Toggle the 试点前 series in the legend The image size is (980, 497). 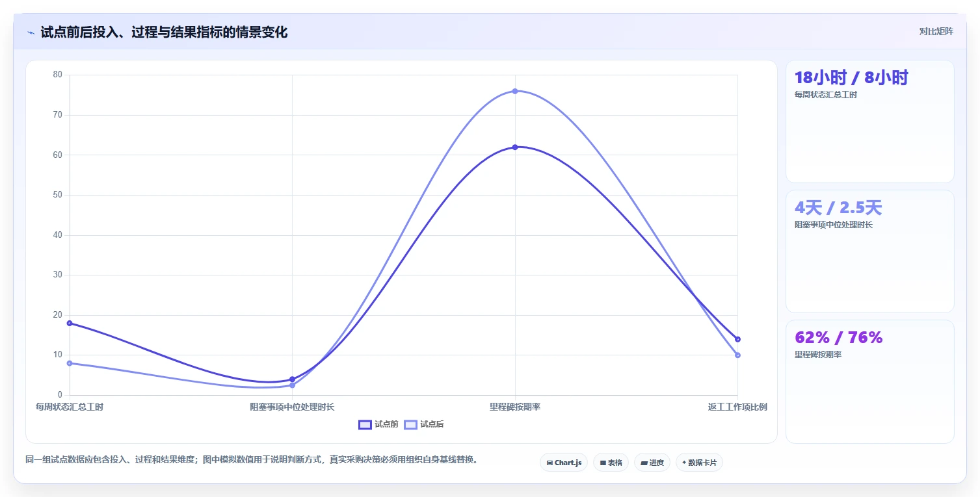click(378, 424)
